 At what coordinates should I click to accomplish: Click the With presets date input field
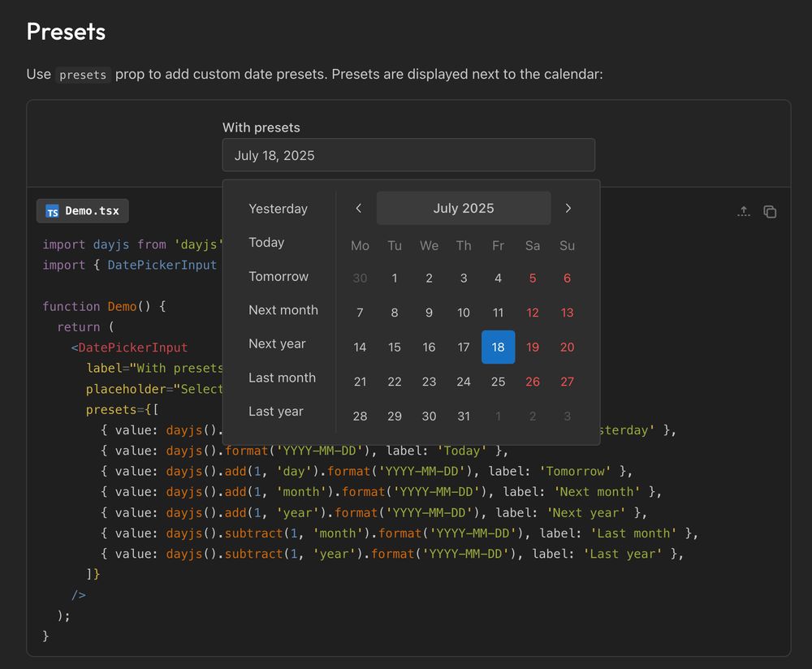click(x=408, y=155)
